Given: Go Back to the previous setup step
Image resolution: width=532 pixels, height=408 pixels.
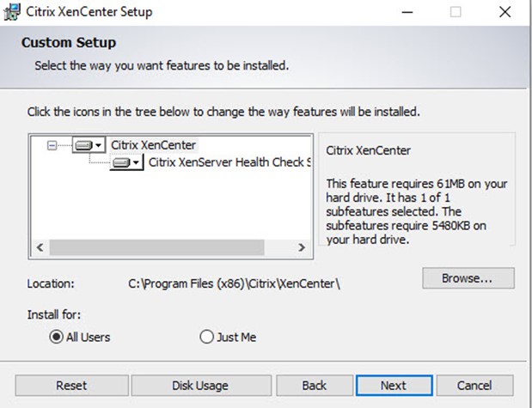Looking at the screenshot, I should click(315, 386).
